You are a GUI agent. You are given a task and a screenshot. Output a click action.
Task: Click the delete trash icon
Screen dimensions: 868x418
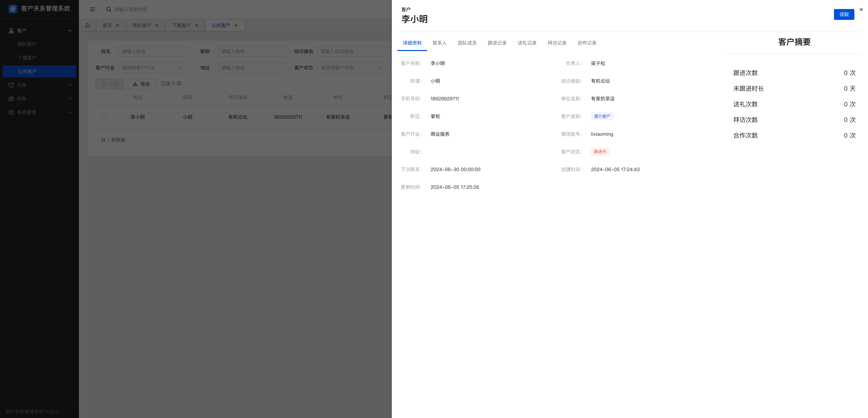pyautogui.click(x=104, y=84)
